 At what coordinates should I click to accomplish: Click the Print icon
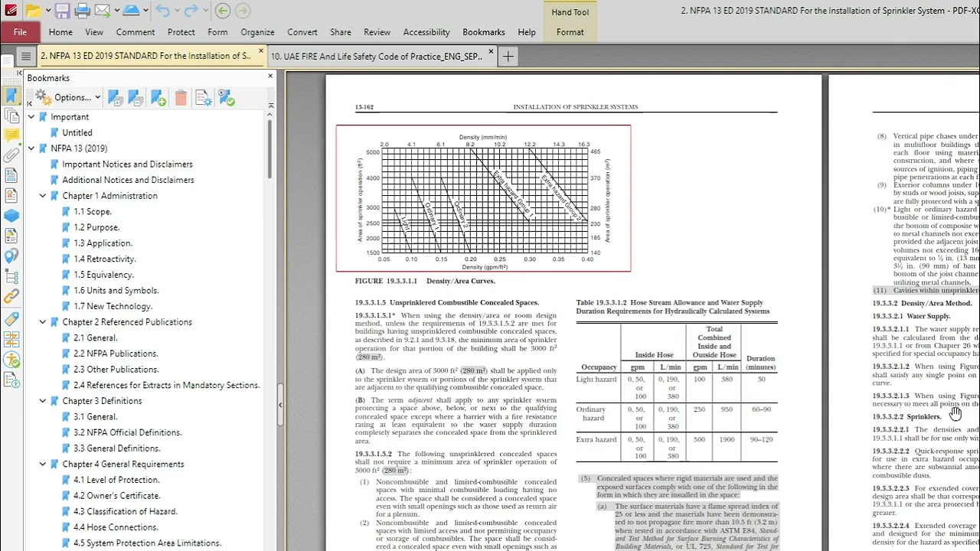point(82,11)
